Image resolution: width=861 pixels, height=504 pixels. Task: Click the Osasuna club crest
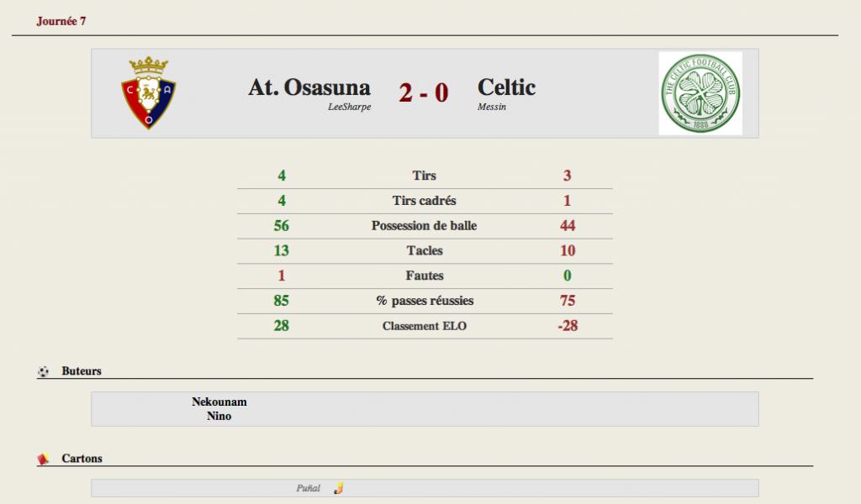(148, 93)
